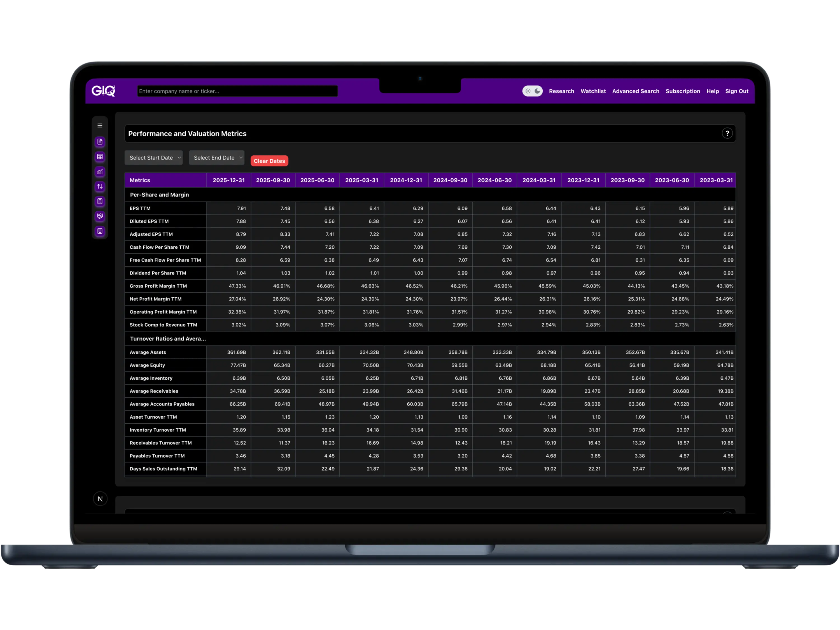
Task: Open the growth chart sidebar icon
Action: pos(100,172)
